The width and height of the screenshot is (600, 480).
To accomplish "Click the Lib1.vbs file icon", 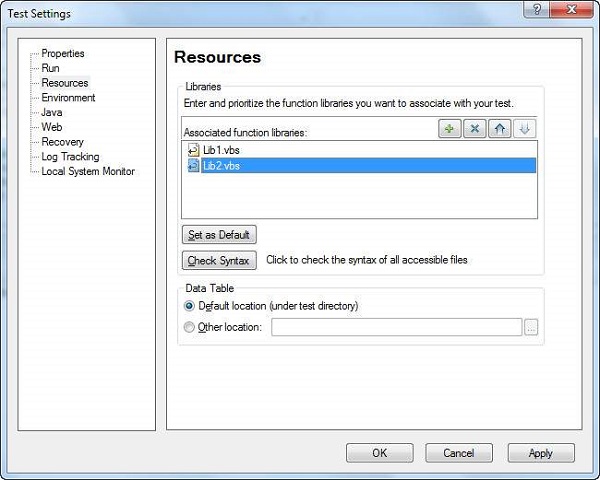I will (x=194, y=150).
